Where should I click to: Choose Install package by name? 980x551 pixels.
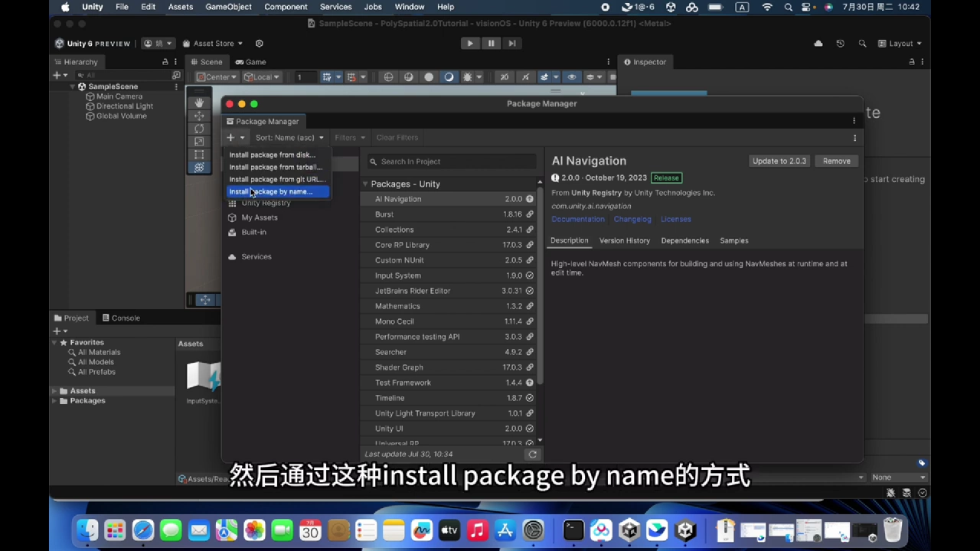click(279, 191)
